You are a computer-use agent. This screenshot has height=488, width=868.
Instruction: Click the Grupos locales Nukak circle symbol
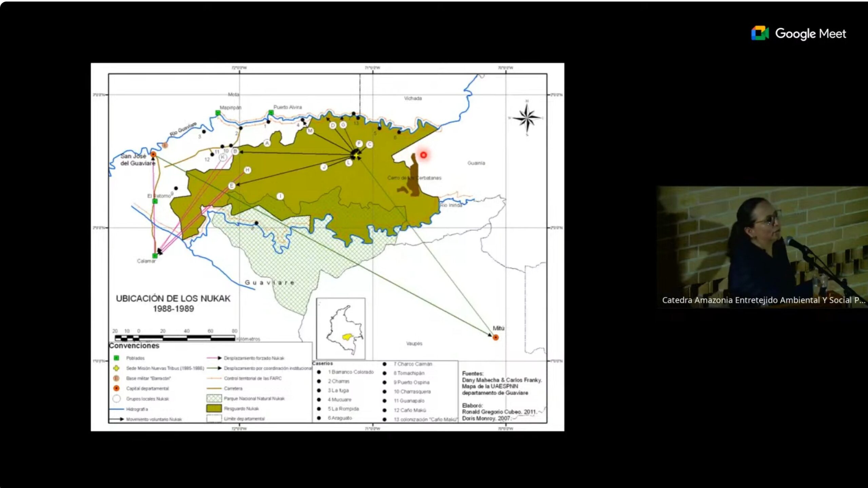(x=116, y=399)
